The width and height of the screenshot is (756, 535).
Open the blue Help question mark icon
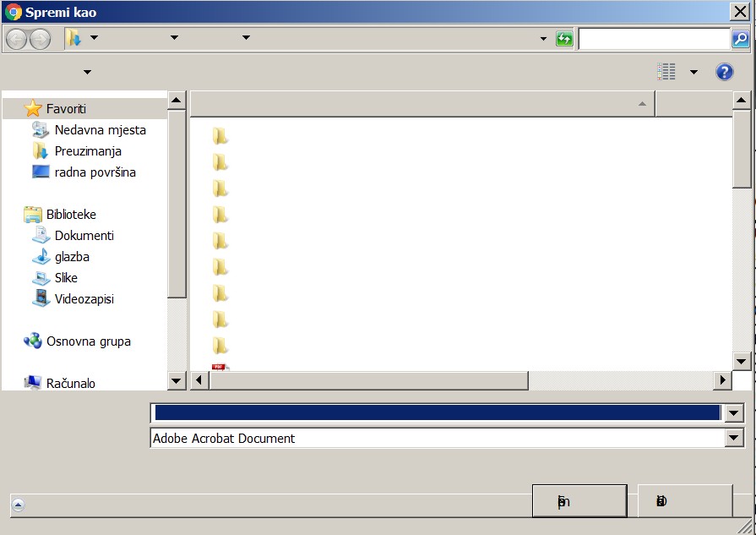tap(724, 72)
